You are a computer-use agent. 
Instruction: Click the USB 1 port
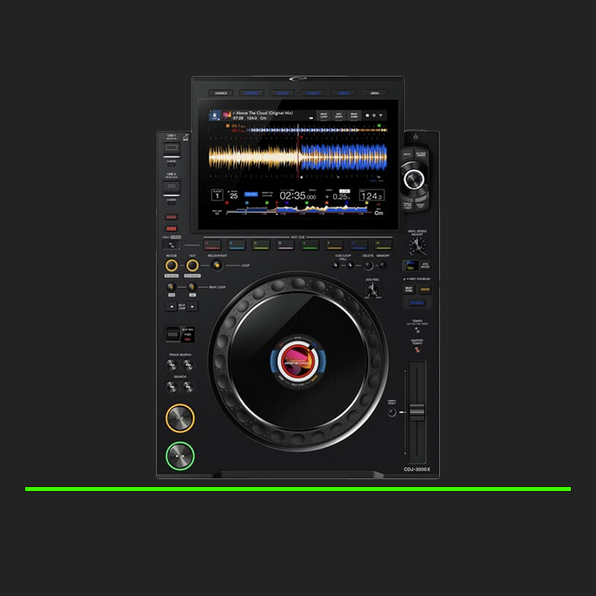pyautogui.click(x=171, y=148)
